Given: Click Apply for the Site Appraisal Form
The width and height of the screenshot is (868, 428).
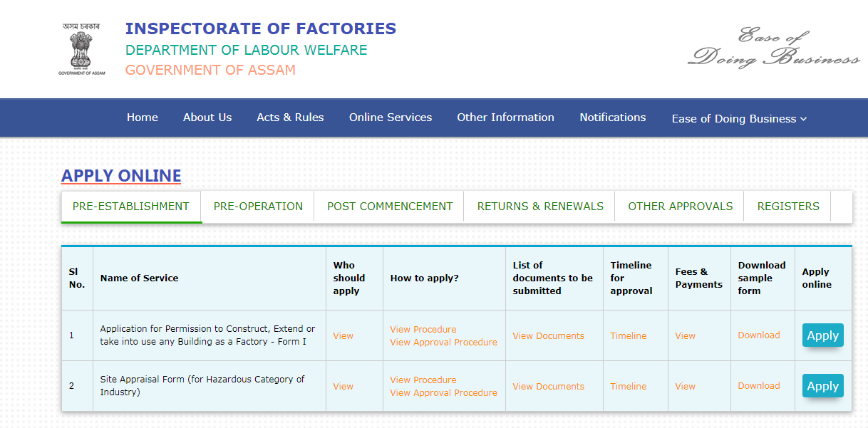Looking at the screenshot, I should (x=822, y=385).
